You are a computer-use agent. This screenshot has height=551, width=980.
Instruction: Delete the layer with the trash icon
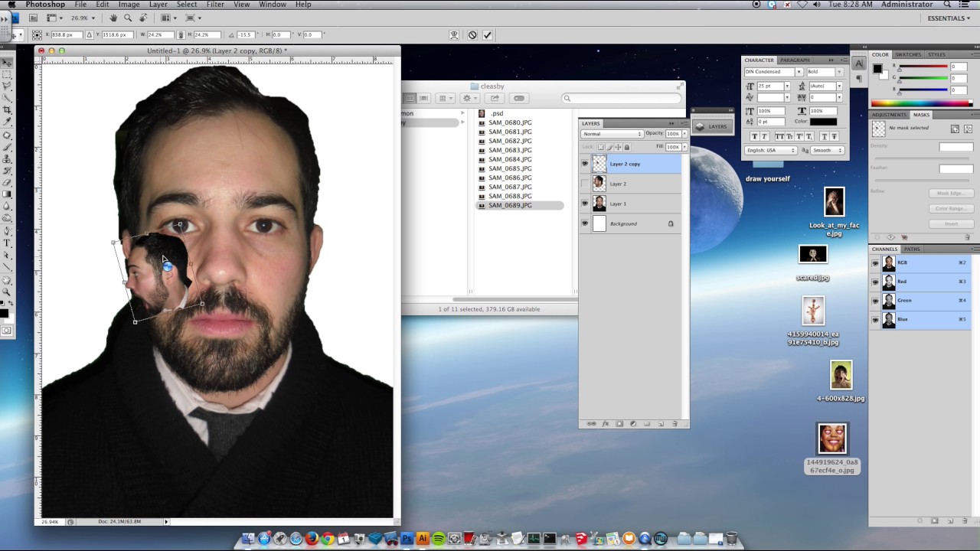point(675,423)
